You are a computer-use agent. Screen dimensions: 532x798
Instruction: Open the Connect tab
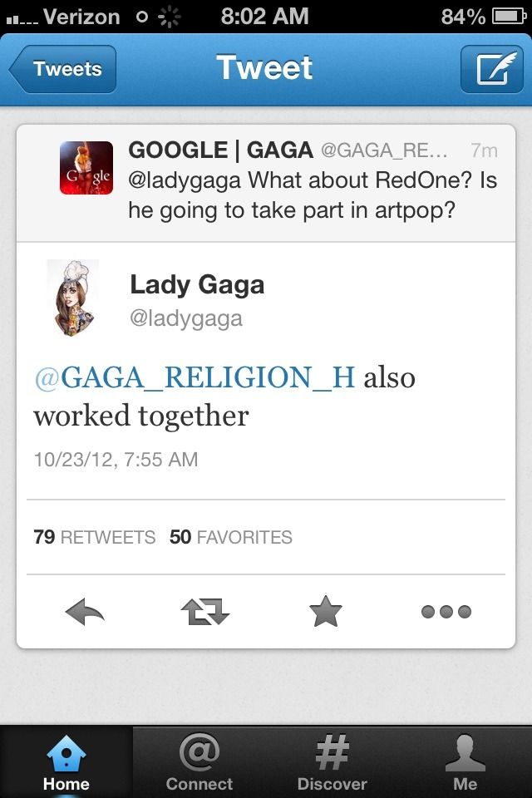[199, 762]
